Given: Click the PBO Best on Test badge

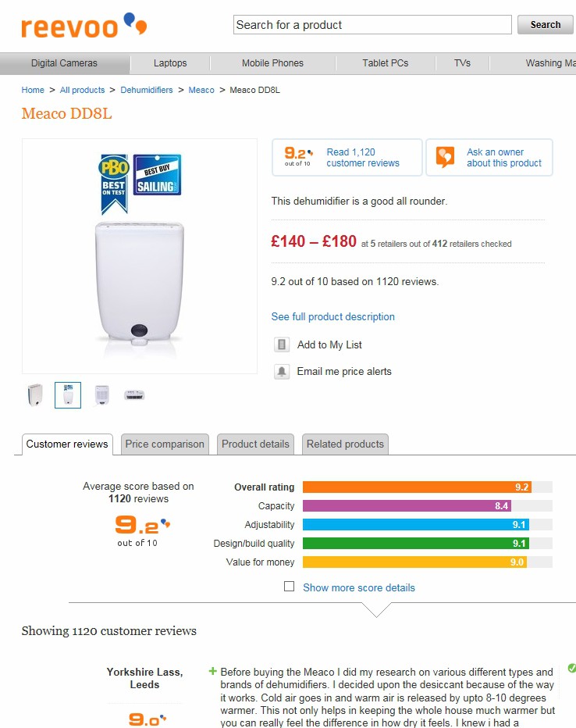Looking at the screenshot, I should point(114,184).
